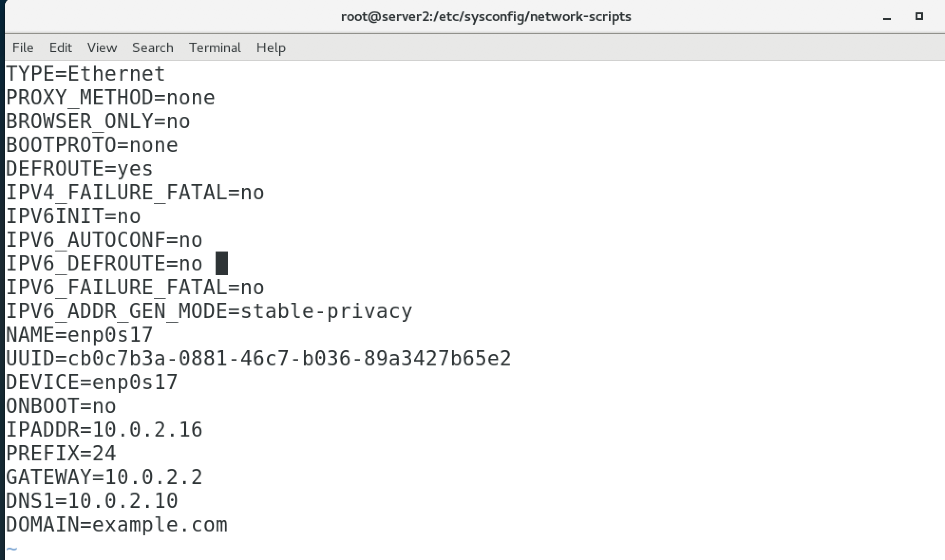Open the Search menu
The width and height of the screenshot is (945, 560).
[153, 47]
